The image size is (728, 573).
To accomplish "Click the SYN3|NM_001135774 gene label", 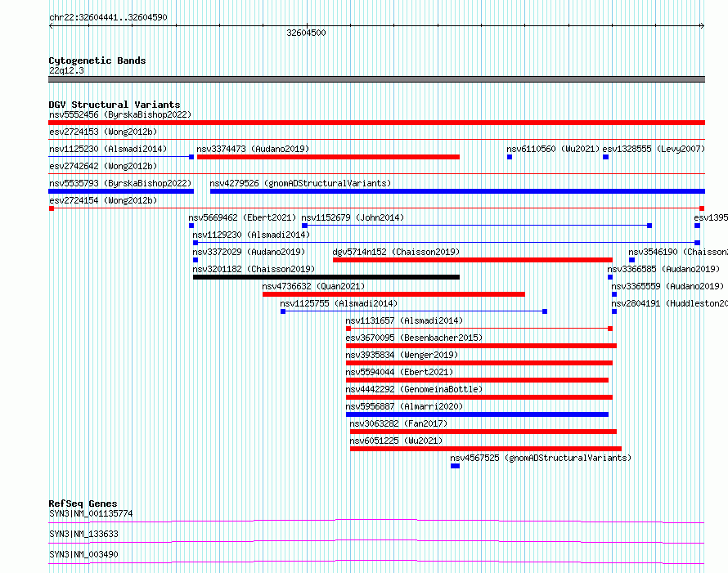I will coord(91,513).
